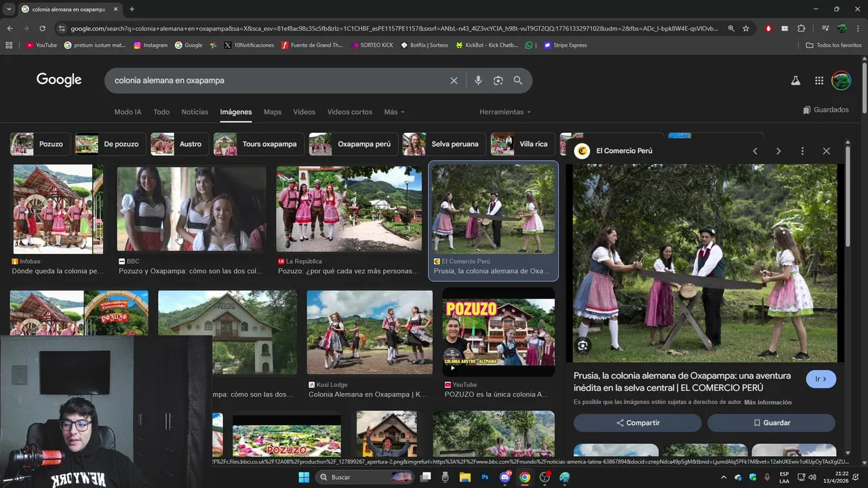Open Google Labs flask icon
This screenshot has width=868, height=488.
(795, 81)
